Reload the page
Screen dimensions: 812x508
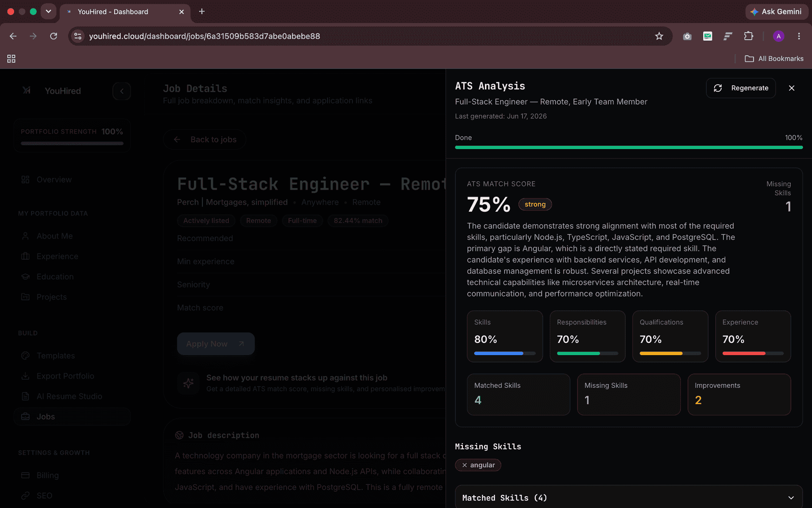click(x=54, y=36)
